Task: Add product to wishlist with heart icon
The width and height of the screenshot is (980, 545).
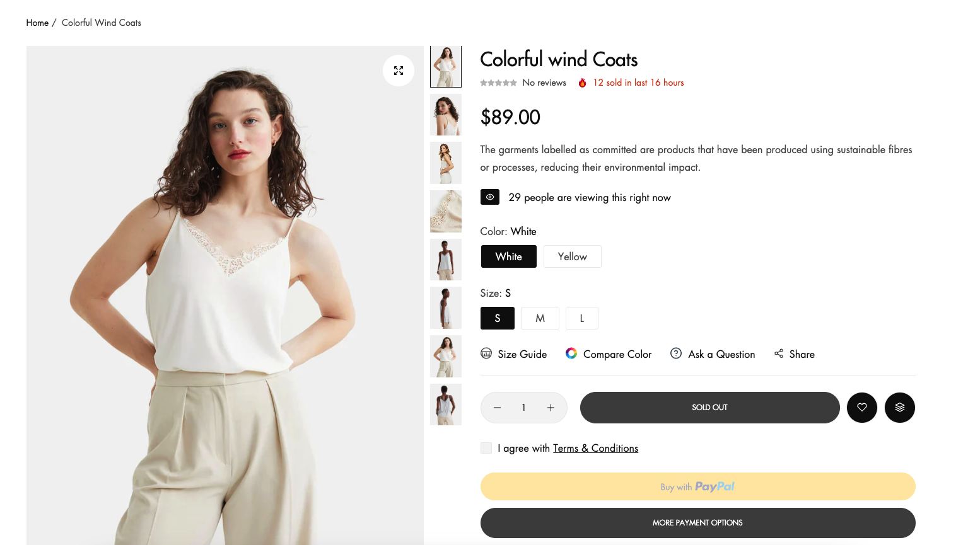Action: (862, 408)
